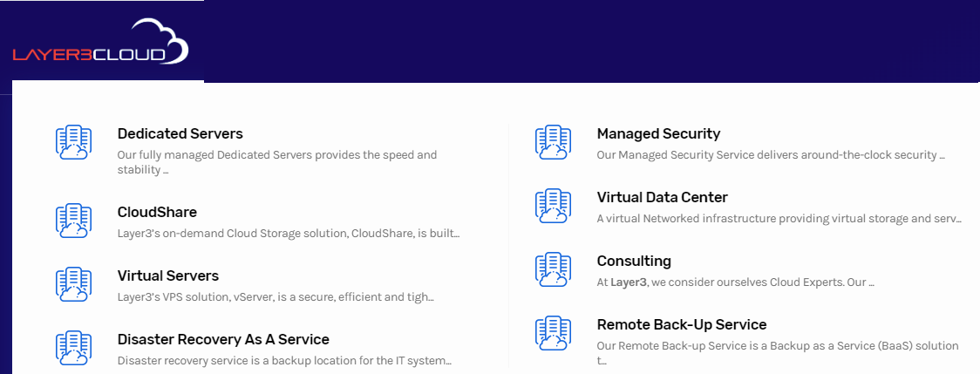
Task: Click the icon beside Remote Back-Up Service
Action: (553, 333)
